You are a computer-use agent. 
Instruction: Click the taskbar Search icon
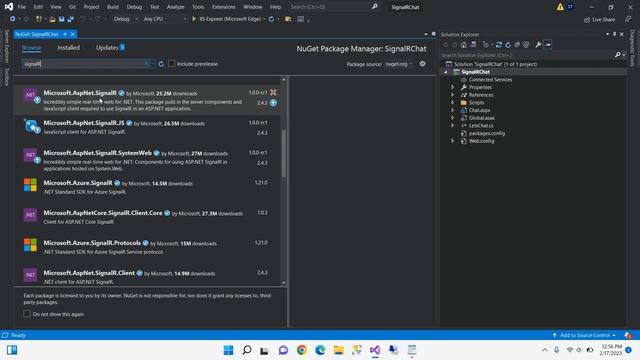click(x=247, y=350)
